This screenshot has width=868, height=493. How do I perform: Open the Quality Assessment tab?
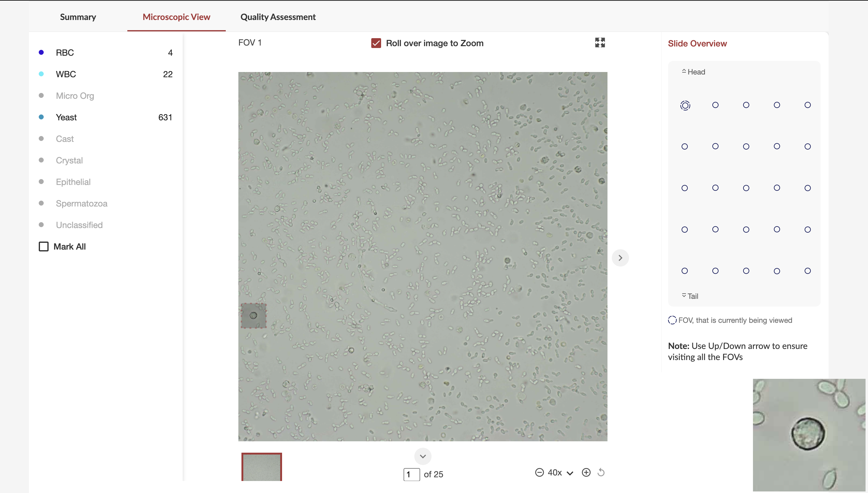pos(278,17)
